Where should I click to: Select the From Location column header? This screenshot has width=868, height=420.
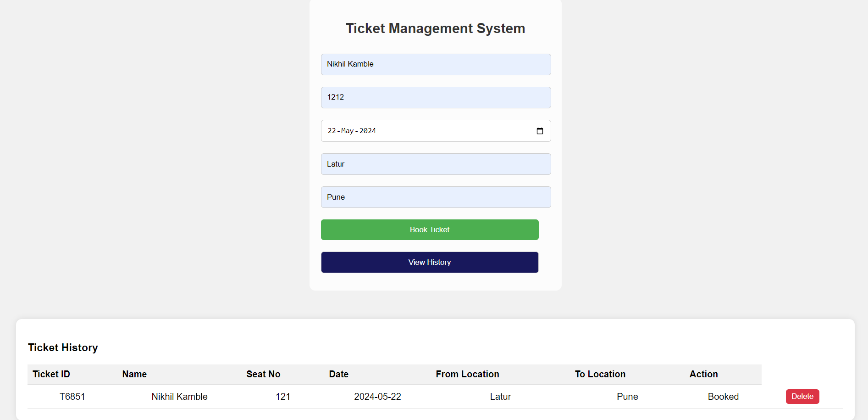pos(467,374)
